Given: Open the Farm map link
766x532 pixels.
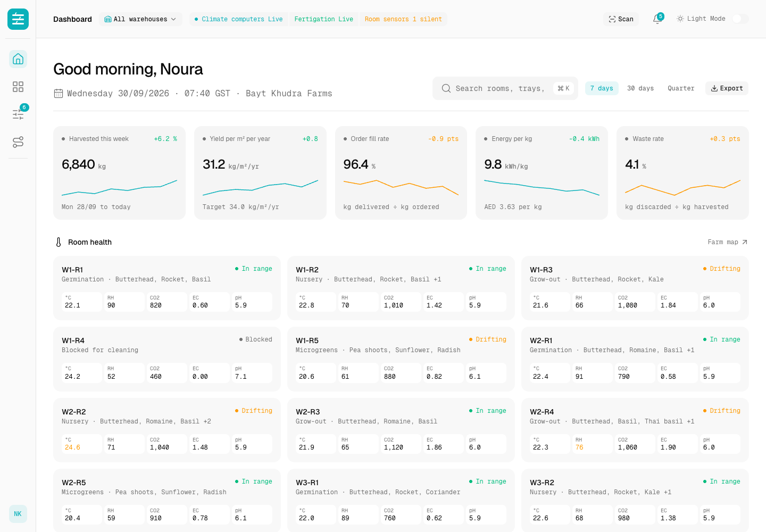Looking at the screenshot, I should point(728,242).
